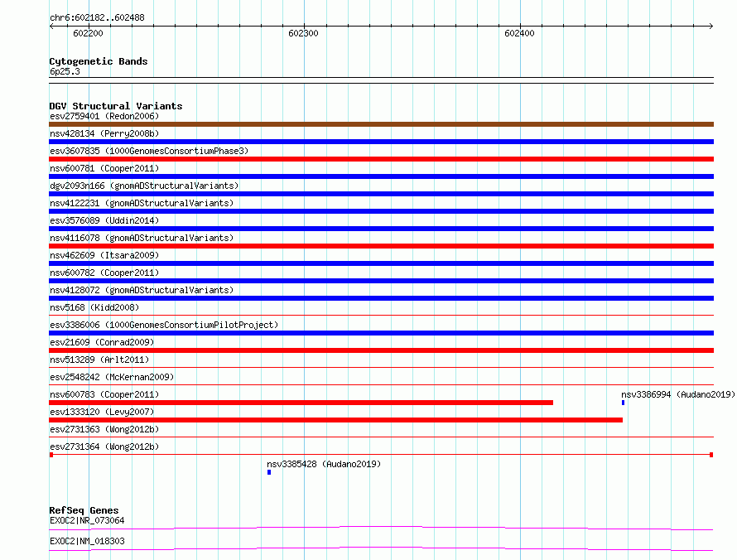The width and height of the screenshot is (737, 560).
Task: Click the red bar under nsv600783
Action: (301, 403)
